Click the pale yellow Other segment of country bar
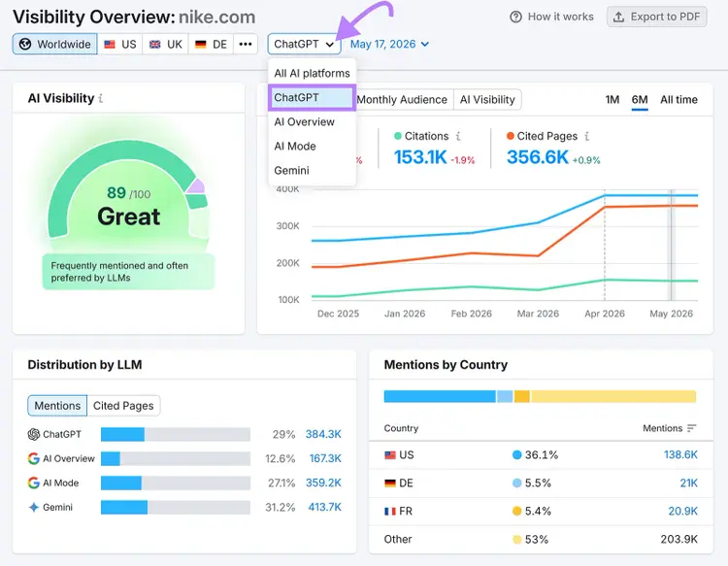 pyautogui.click(x=613, y=396)
